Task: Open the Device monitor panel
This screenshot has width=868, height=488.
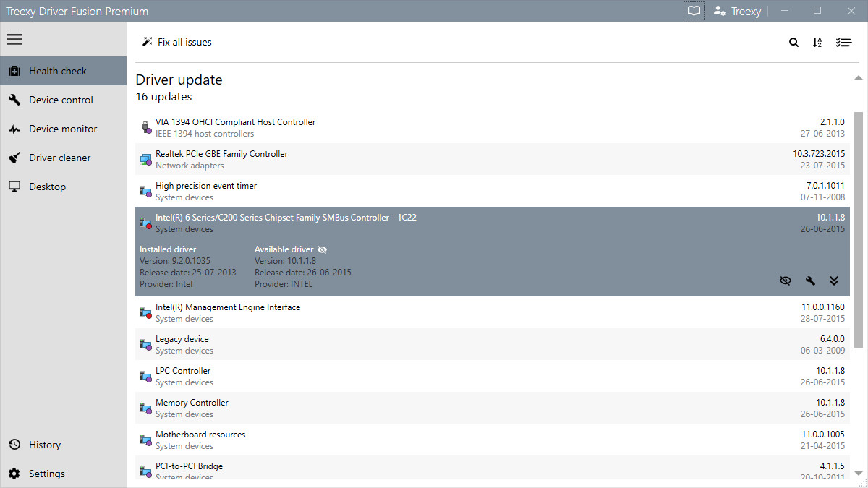Action: [x=63, y=128]
